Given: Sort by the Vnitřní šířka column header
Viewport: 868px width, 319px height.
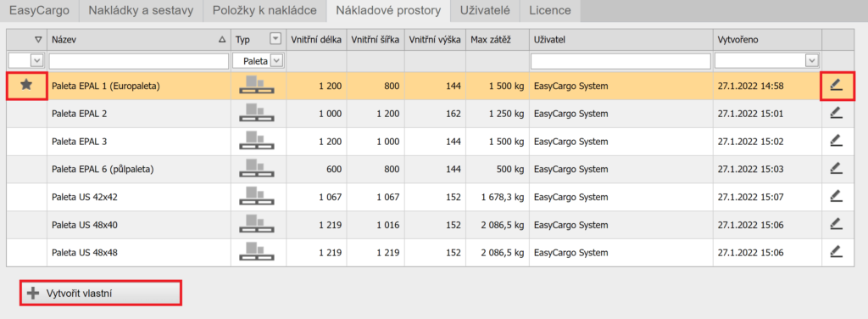Looking at the screenshot, I should [376, 39].
